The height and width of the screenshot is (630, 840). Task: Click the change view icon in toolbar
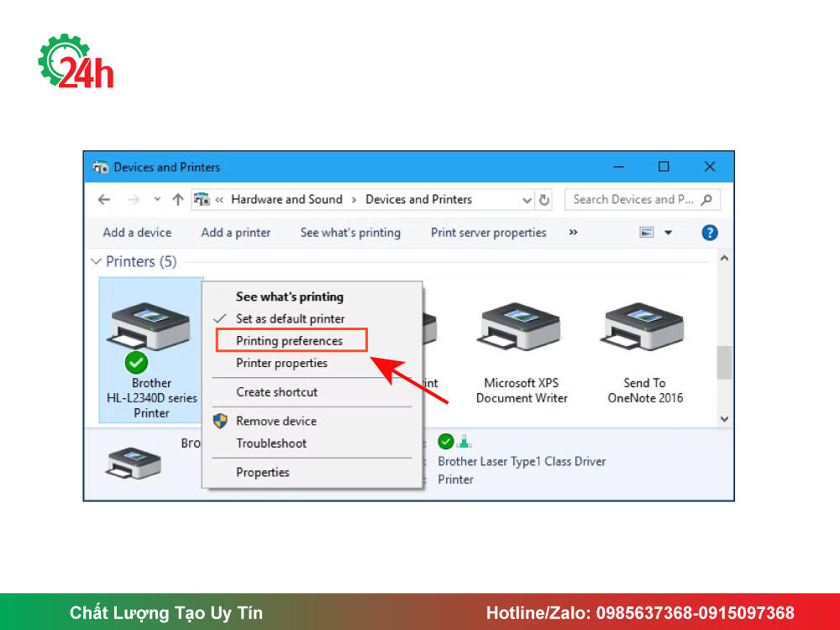point(647,233)
